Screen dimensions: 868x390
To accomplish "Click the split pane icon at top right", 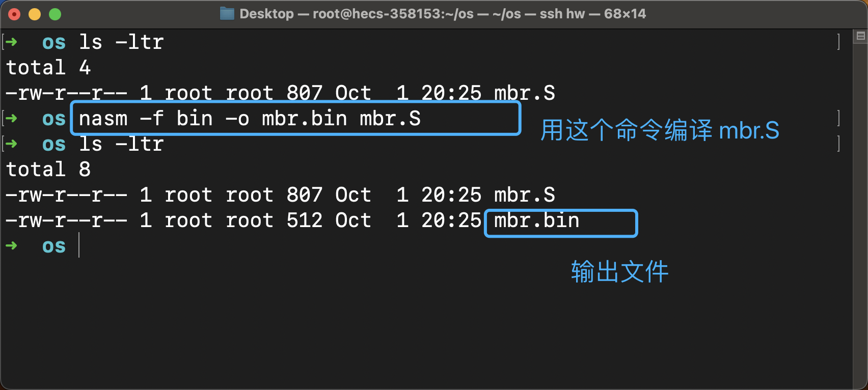I will click(861, 36).
